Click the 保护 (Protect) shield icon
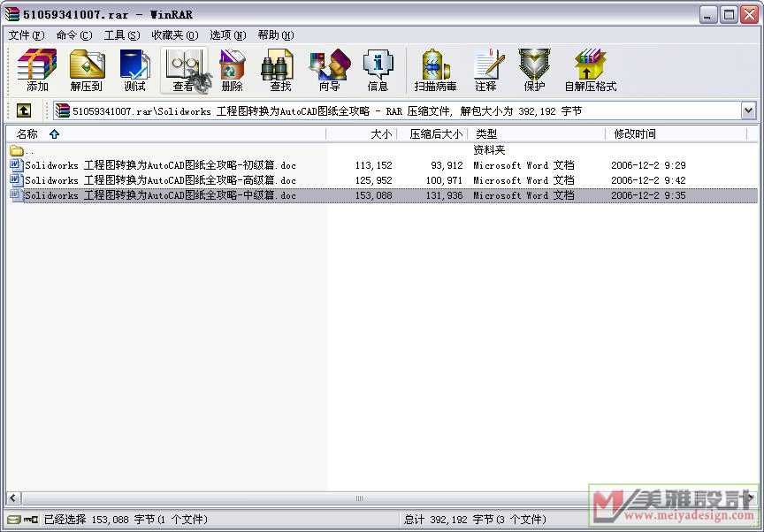 (x=534, y=70)
